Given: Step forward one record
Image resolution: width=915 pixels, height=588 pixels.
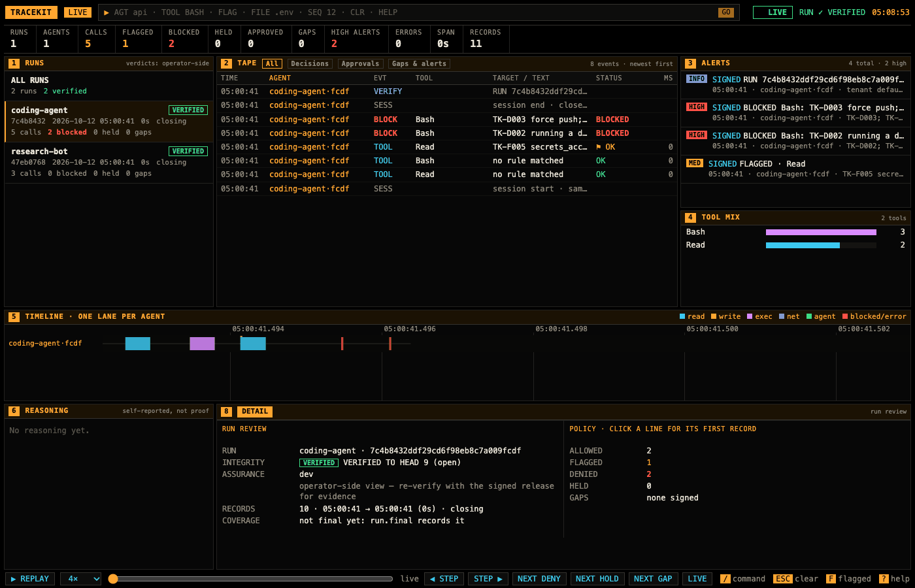Looking at the screenshot, I should [488, 579].
